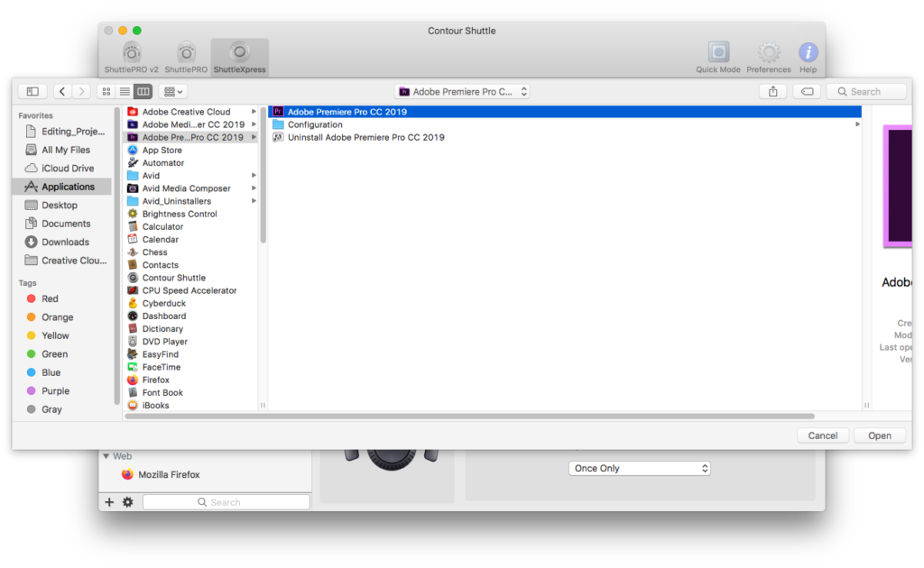Select Applications in Favorites sidebar
This screenshot has height=568, width=924.
62,187
